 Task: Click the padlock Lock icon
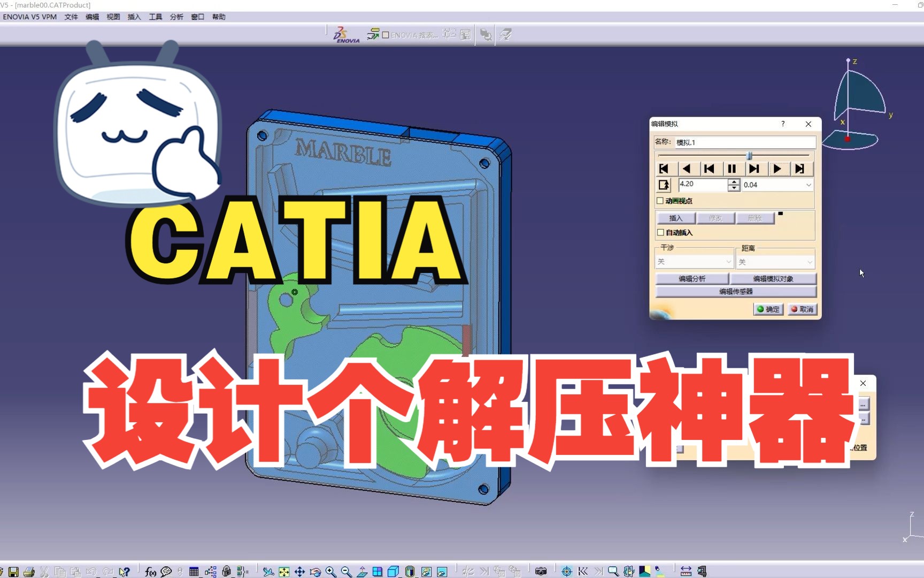tap(227, 572)
